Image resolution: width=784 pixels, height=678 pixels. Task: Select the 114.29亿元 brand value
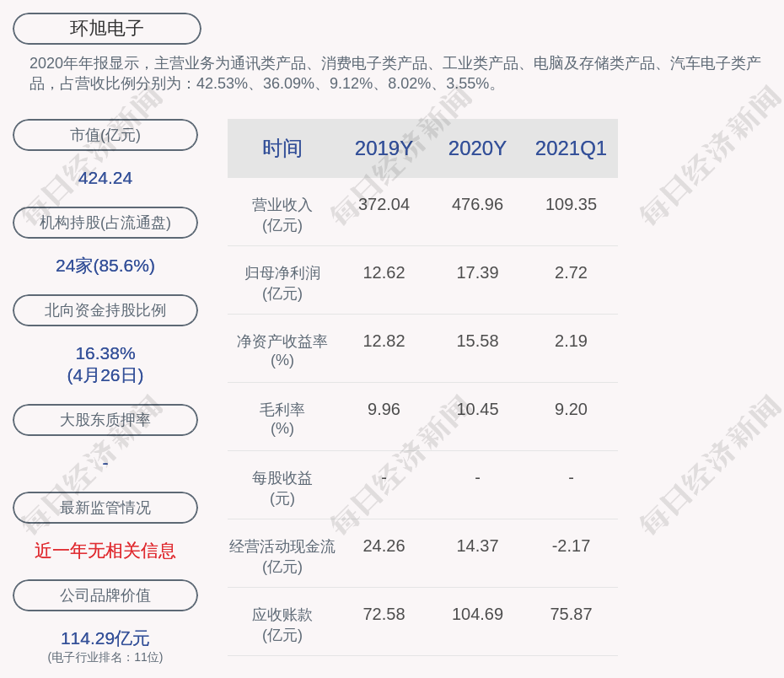105,638
